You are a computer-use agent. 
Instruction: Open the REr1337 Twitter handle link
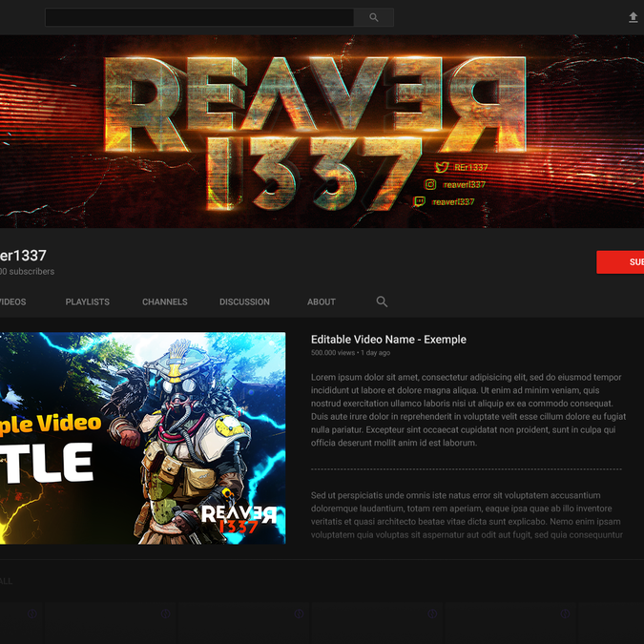tap(471, 167)
